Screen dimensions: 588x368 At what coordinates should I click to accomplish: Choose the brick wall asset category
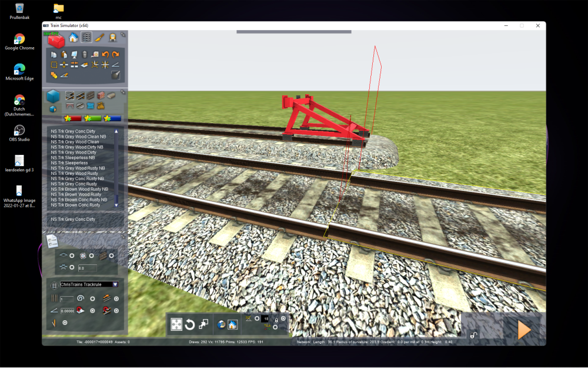click(101, 95)
